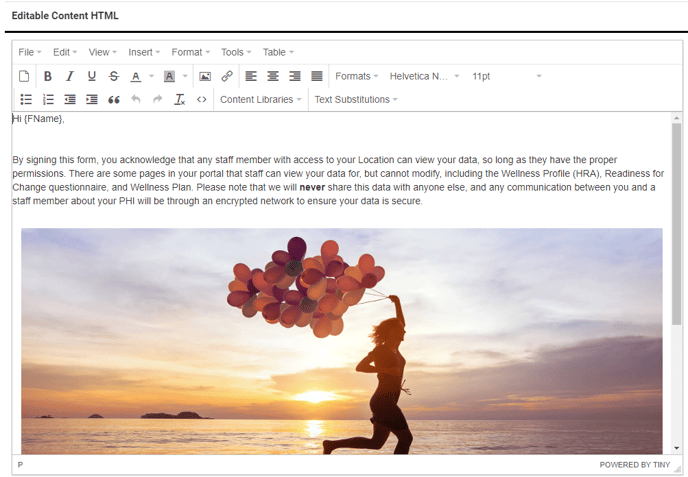Apply strikethrough to text

point(113,76)
